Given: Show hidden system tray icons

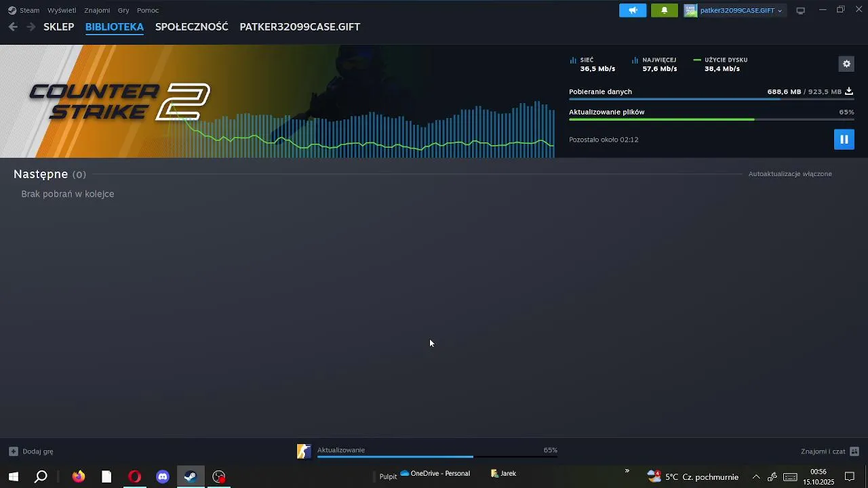Looking at the screenshot, I should click(756, 476).
